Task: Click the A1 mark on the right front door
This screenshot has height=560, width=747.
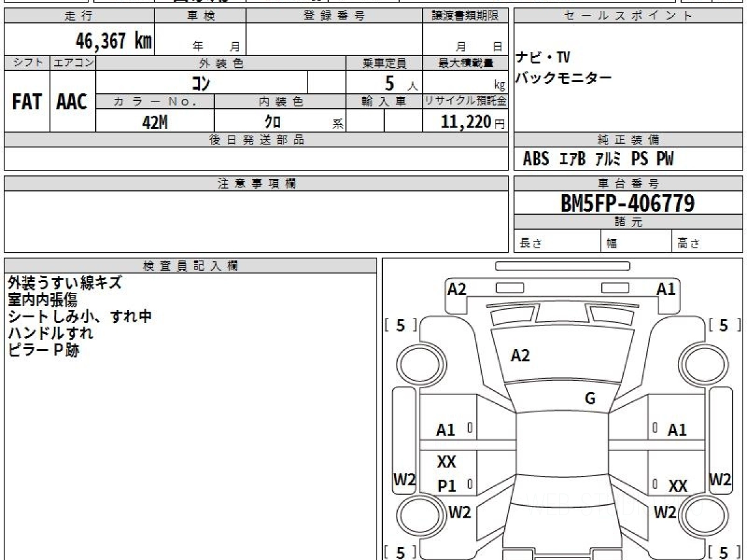Action: tap(677, 429)
